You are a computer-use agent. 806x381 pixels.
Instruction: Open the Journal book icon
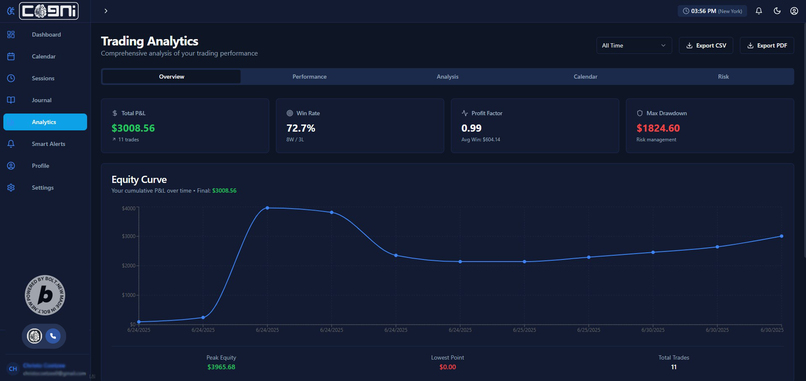coord(11,100)
